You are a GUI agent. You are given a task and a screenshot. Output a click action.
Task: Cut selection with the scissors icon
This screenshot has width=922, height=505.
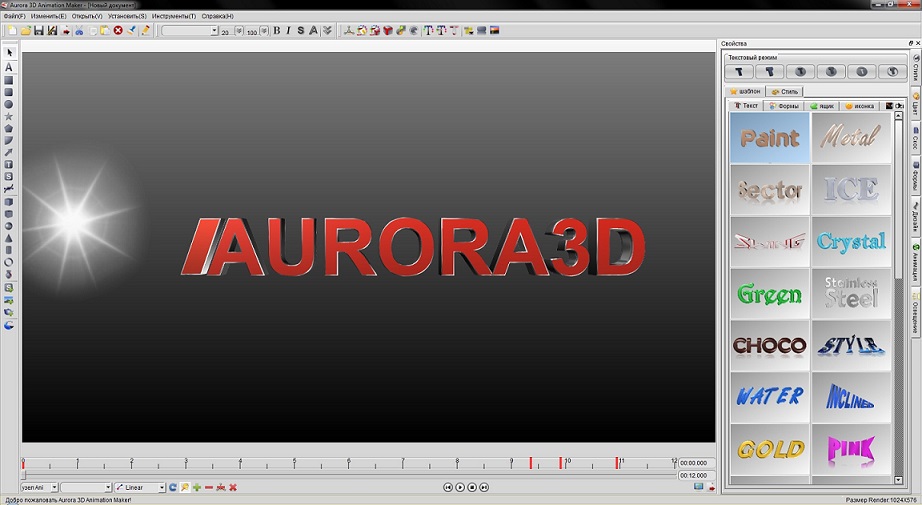coord(79,31)
